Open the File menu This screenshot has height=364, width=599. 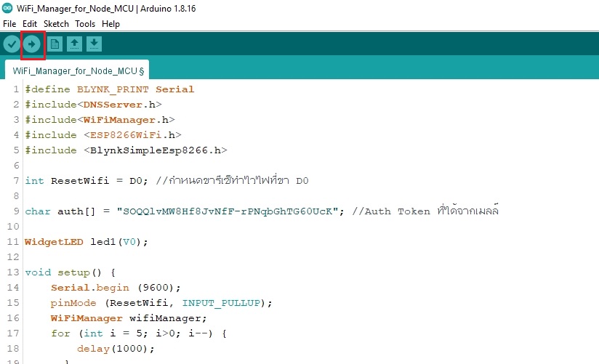9,24
